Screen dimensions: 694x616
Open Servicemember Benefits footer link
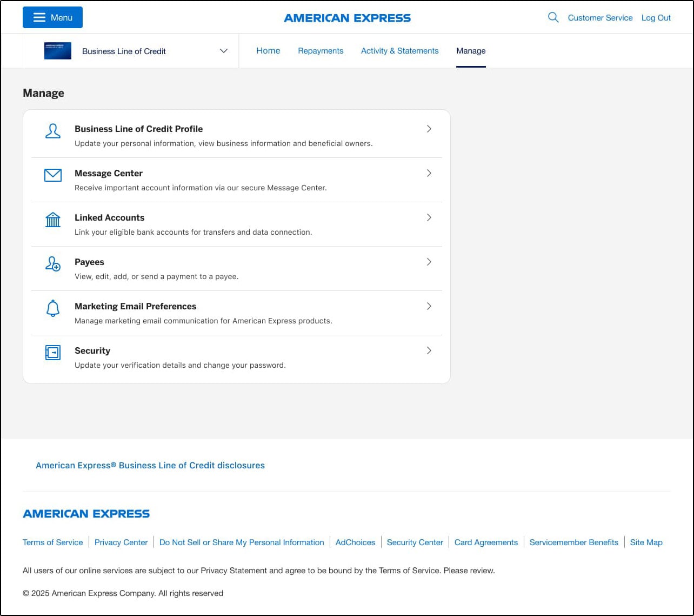(x=574, y=542)
